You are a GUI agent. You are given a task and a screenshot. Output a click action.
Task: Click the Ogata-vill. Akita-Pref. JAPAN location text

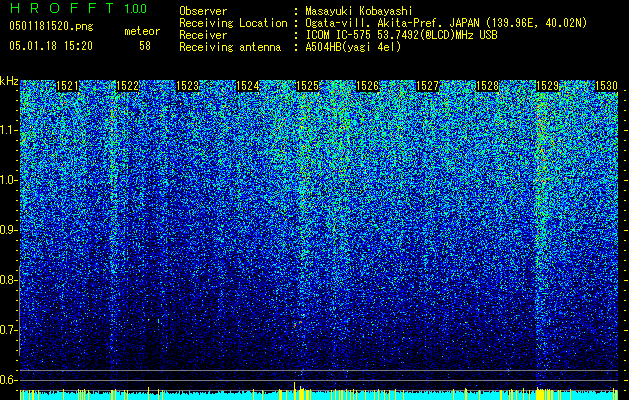tap(446, 23)
